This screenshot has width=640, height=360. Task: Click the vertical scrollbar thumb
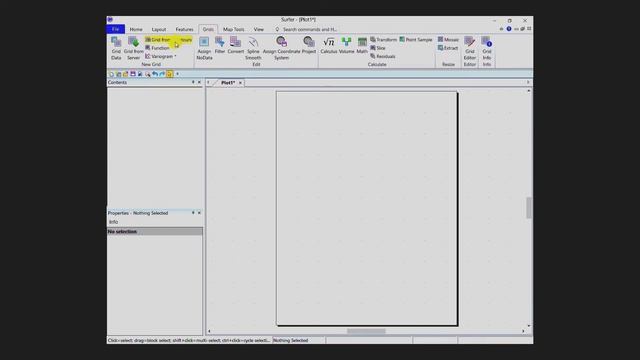click(x=529, y=208)
